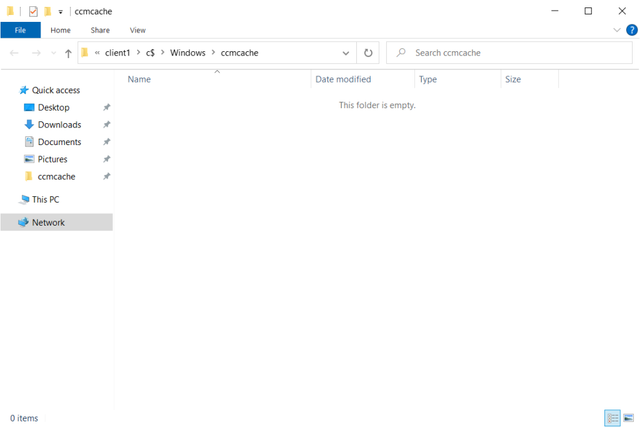Click the Downloads arrow icon
The height and width of the screenshot is (427, 640).
coord(29,125)
